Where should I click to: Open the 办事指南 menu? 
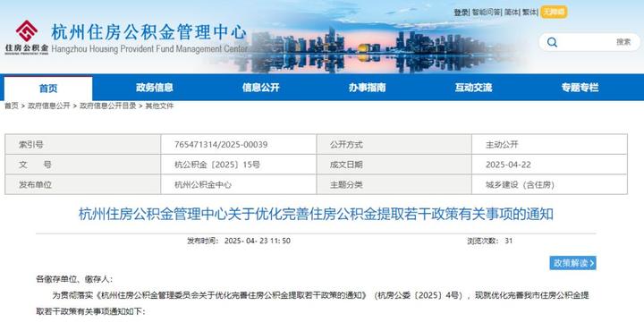pyautogui.click(x=368, y=88)
